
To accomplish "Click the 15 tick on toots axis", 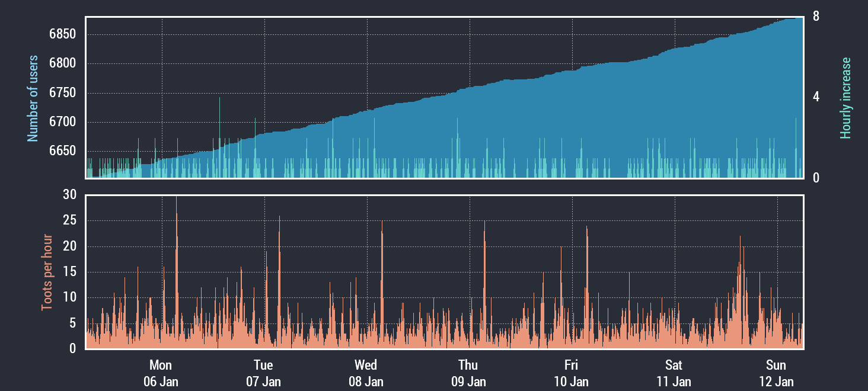I will point(69,272).
